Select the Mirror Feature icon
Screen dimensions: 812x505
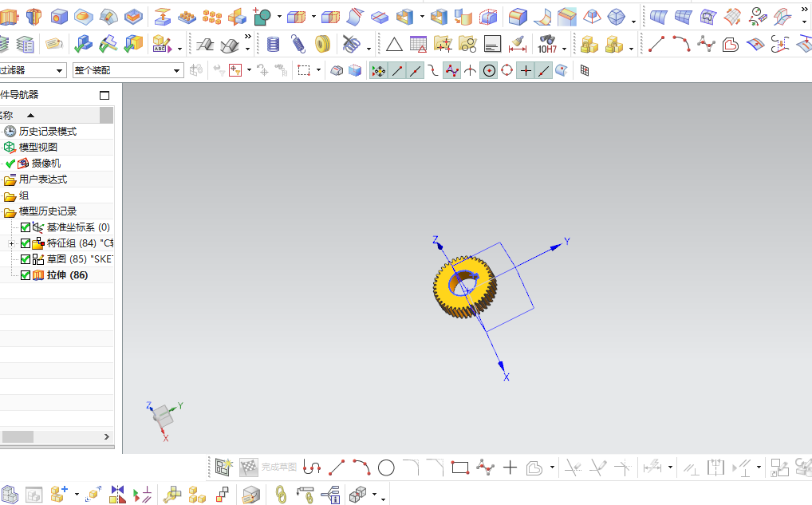(237, 17)
